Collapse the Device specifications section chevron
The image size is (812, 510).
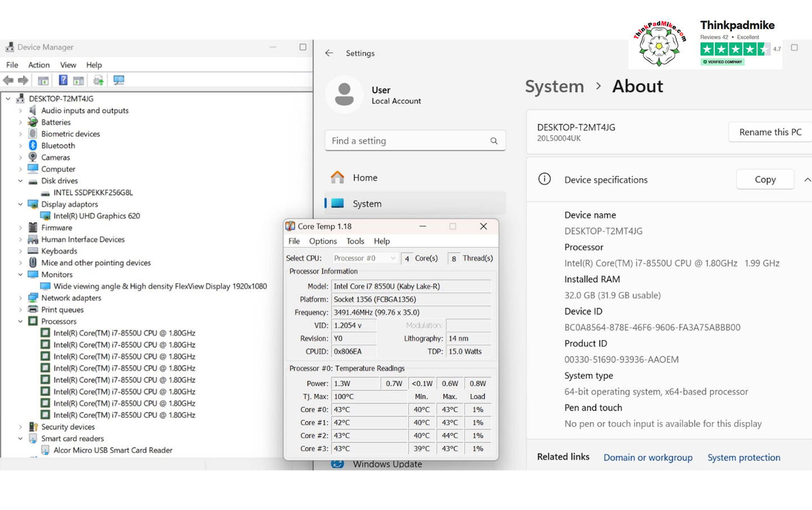click(x=807, y=180)
